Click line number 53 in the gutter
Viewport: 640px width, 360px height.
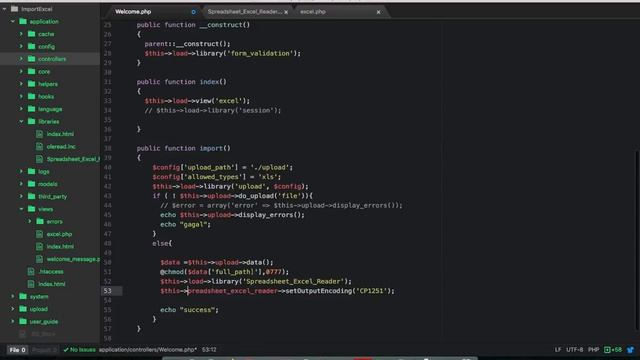tap(107, 291)
